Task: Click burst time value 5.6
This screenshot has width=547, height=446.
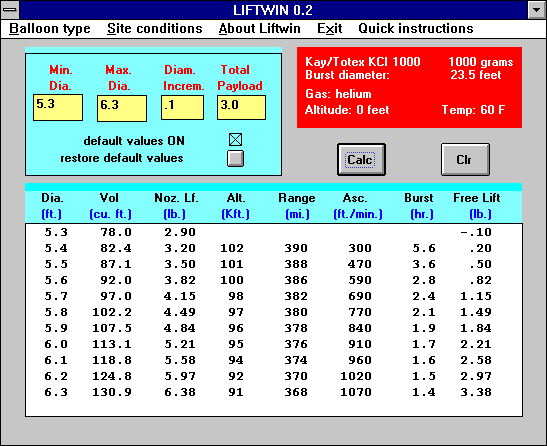Action: click(x=424, y=248)
